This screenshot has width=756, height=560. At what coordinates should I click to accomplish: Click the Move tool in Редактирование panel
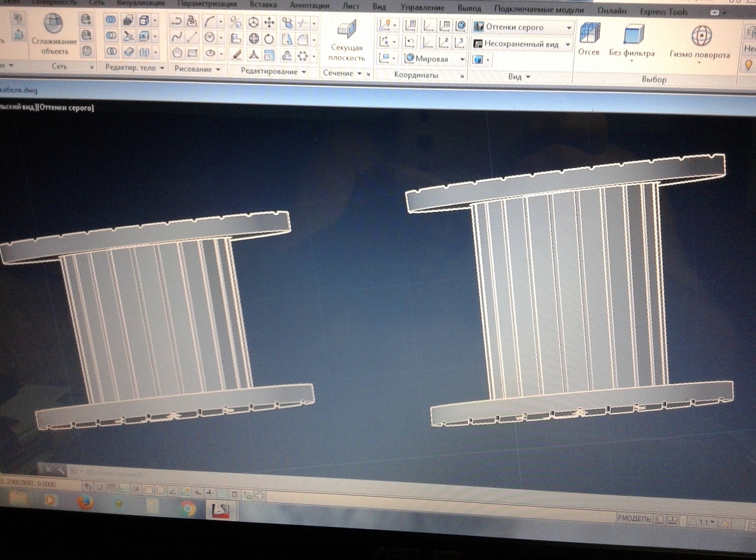point(270,23)
